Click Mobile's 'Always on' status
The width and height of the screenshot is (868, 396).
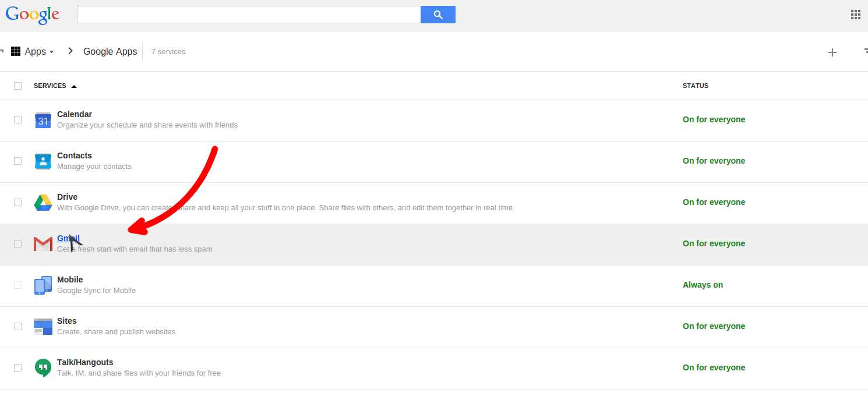(x=703, y=285)
